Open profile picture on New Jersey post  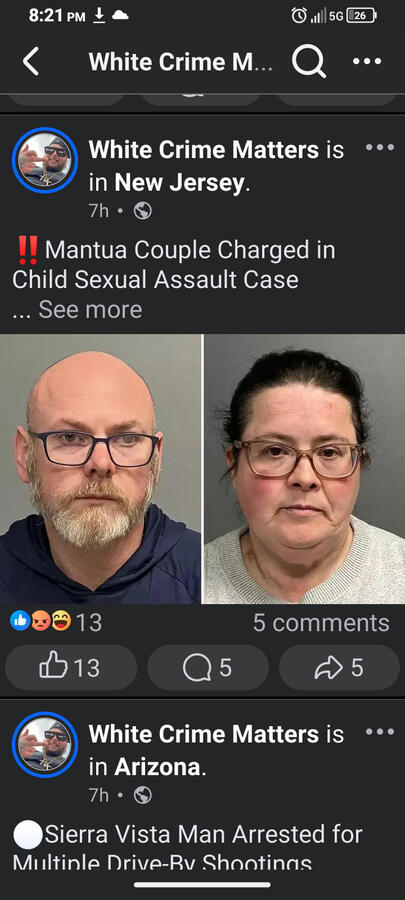pyautogui.click(x=45, y=160)
